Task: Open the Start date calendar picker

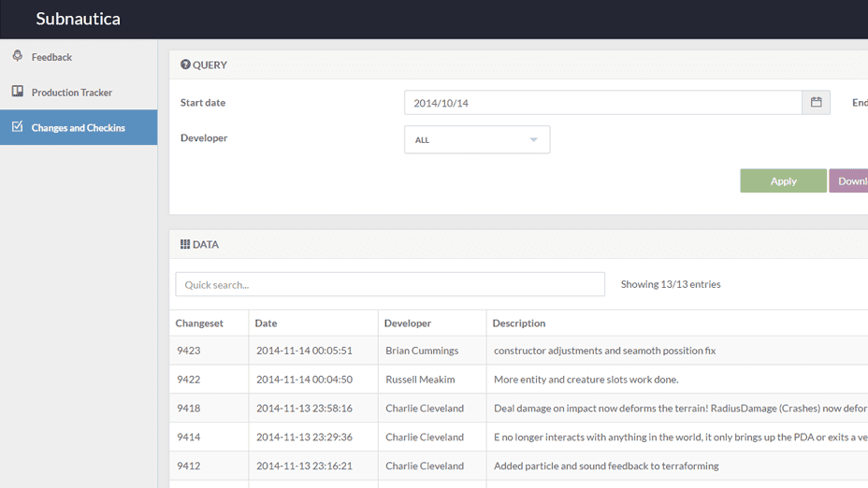Action: click(x=816, y=102)
